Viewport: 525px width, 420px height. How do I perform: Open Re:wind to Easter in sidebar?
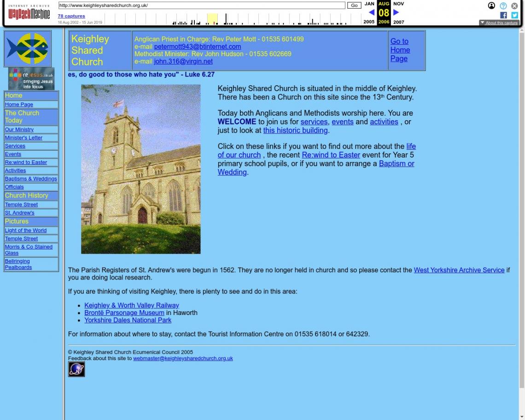[x=26, y=163]
